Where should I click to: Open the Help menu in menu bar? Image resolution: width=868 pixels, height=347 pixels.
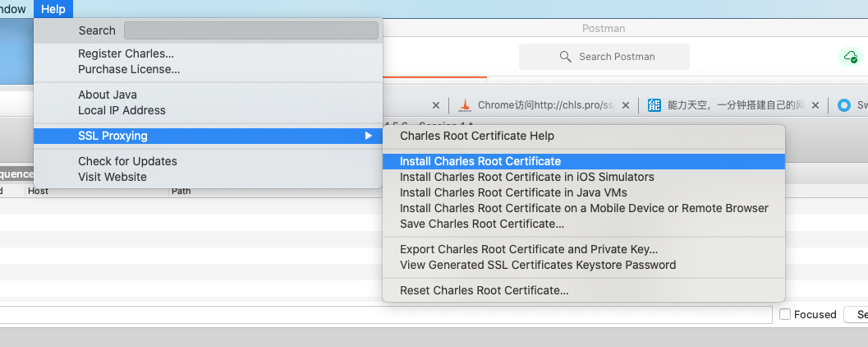coord(53,9)
